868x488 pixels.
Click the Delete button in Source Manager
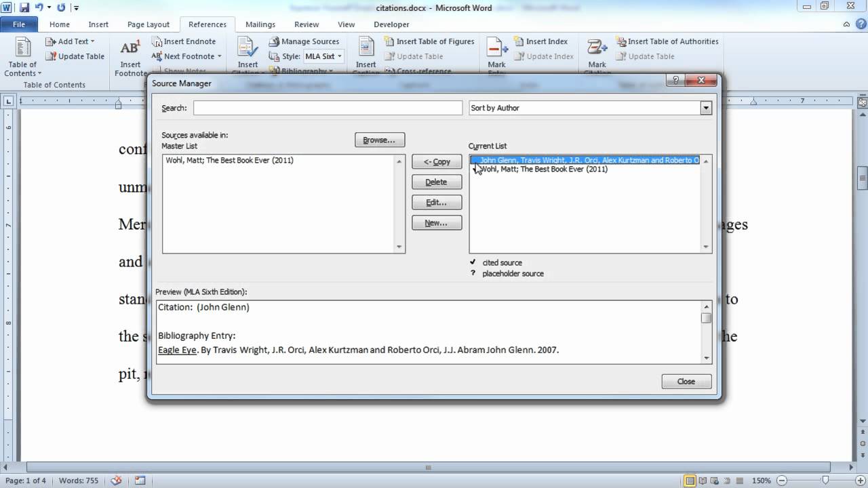pyautogui.click(x=437, y=182)
